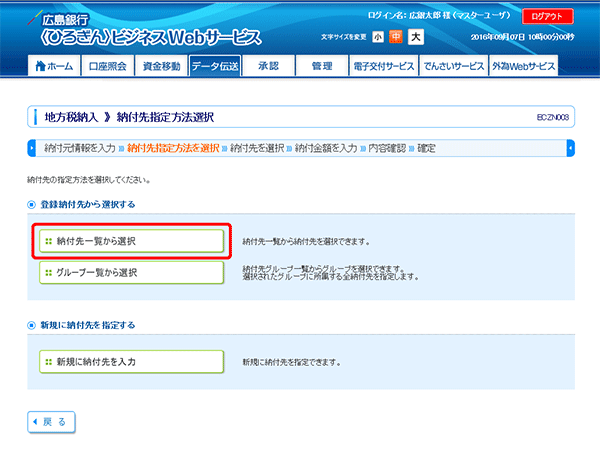
Task: Click the ログアウト button
Action: [x=548, y=16]
